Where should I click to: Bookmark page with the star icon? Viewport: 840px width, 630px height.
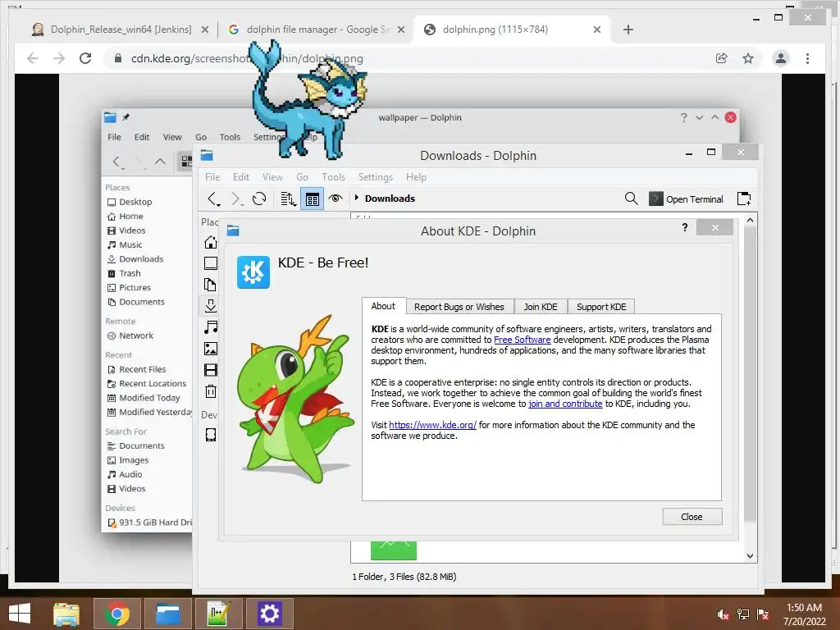point(748,58)
